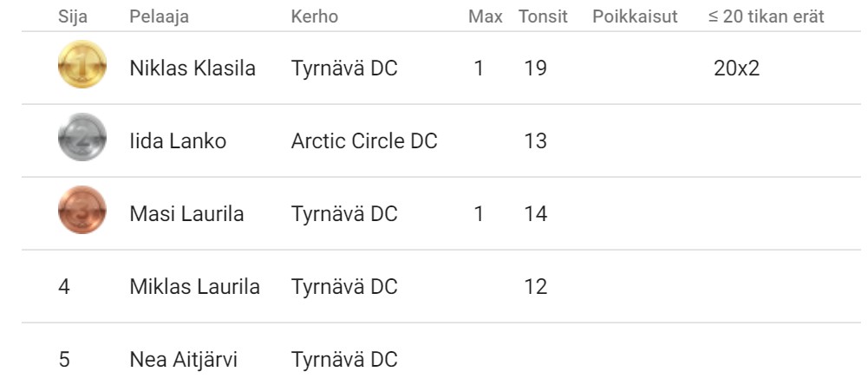The image size is (868, 391).
Task: Sort by the Tonsit column header
Action: tap(543, 16)
